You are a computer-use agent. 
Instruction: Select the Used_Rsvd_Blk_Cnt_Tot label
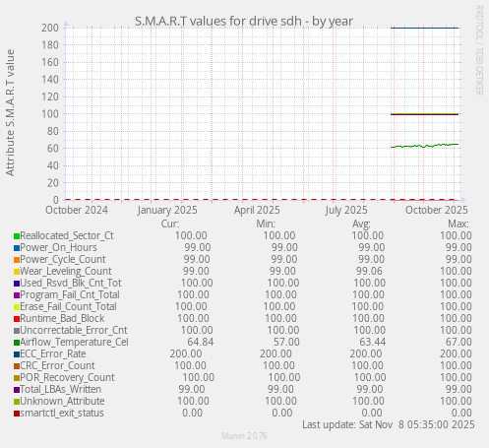coord(71,284)
